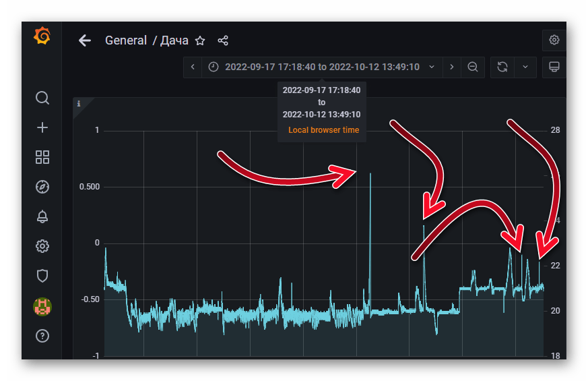
Task: Expand the refresh interval dropdown
Action: (x=525, y=67)
